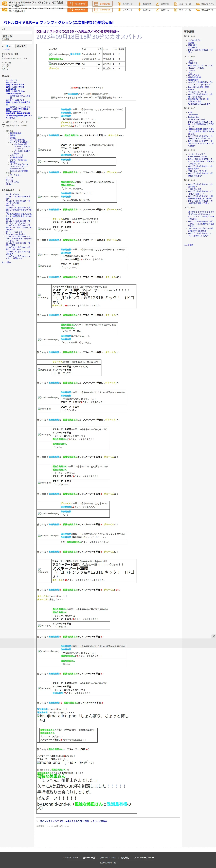This screenshot has width=216, height=868.
Task: Open the mona.png image in character table
Action: (x=55, y=64)
